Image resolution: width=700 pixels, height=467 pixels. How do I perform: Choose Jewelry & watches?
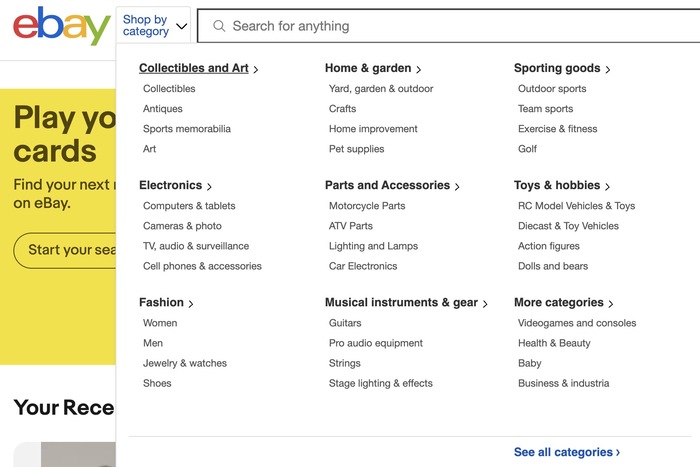(185, 363)
